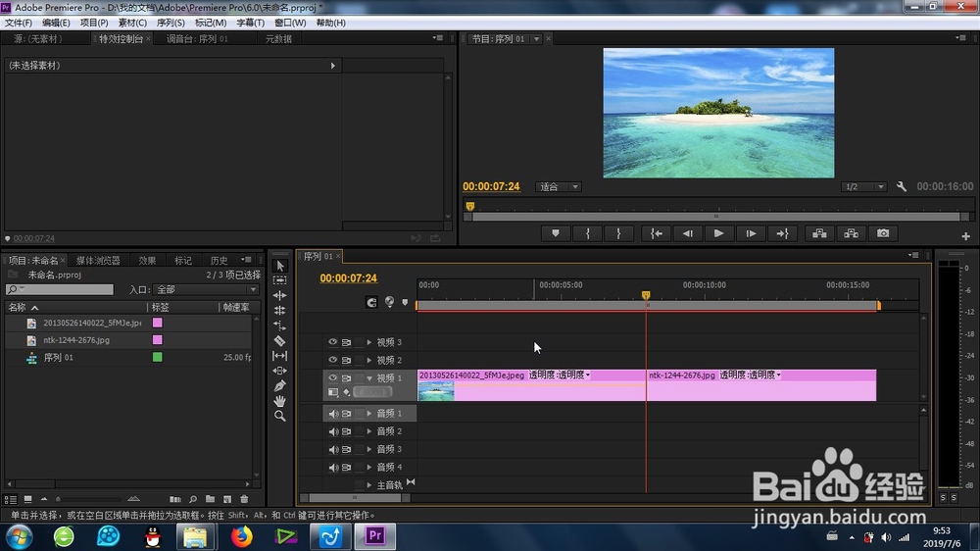Open the button editor plus icon

coord(965,236)
